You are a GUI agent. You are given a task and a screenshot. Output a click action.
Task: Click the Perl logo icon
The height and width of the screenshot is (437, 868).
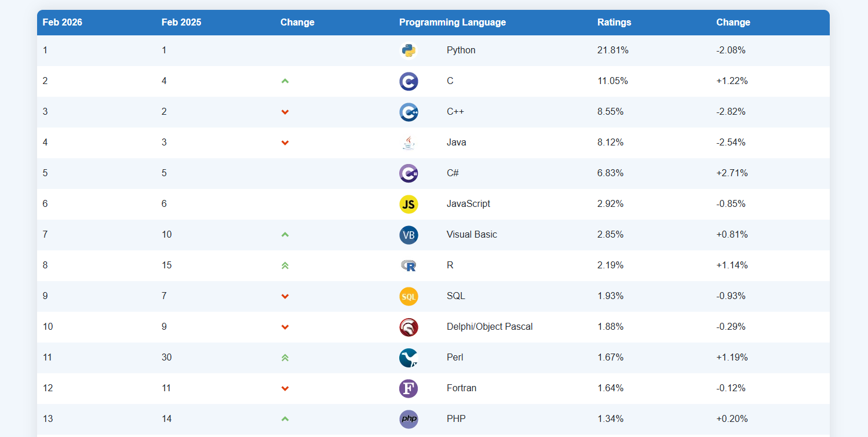[x=409, y=358]
